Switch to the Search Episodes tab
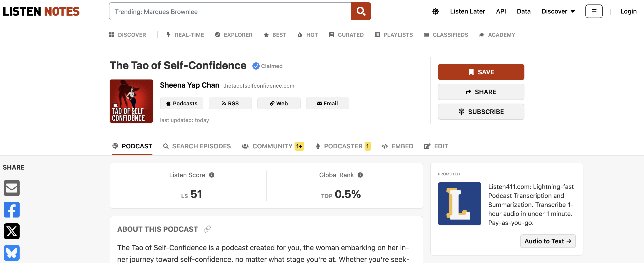Image resolution: width=644 pixels, height=263 pixels. 197,146
